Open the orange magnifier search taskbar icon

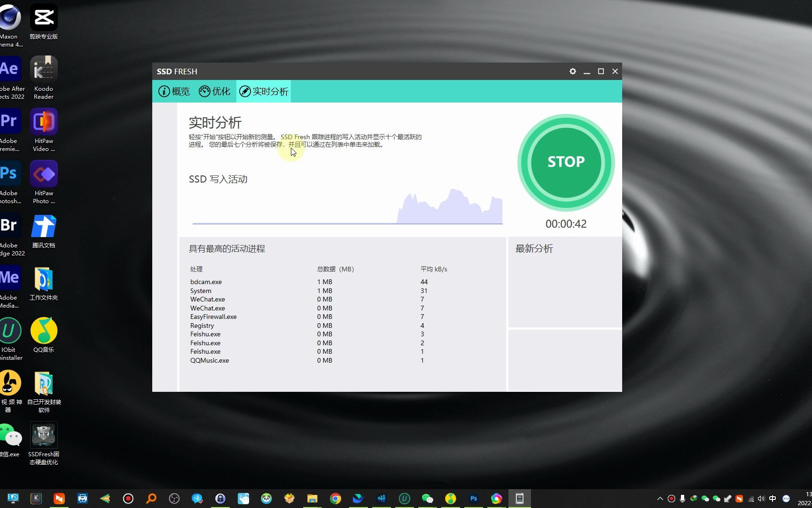pos(151,499)
